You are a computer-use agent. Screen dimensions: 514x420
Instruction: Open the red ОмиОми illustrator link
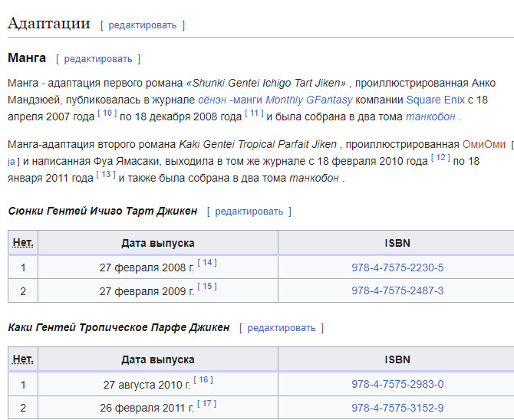coord(483,144)
